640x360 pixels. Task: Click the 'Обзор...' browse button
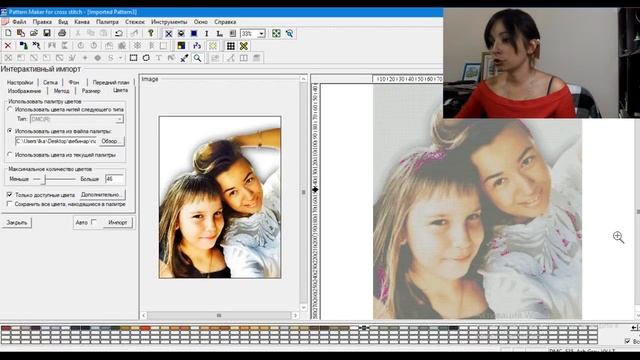111,141
